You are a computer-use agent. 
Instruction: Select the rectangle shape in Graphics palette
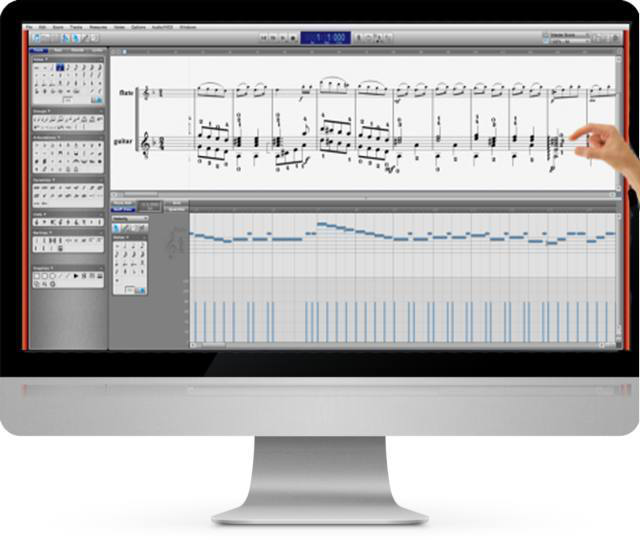pos(36,277)
